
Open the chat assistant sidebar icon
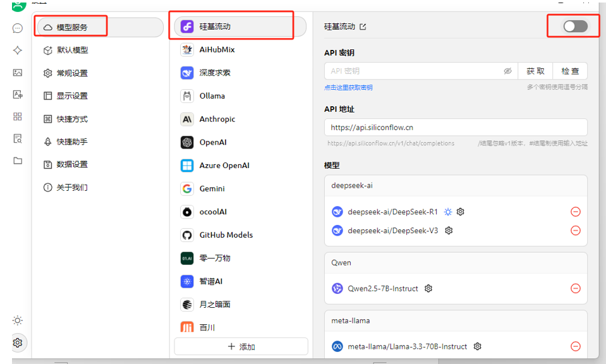coord(18,28)
